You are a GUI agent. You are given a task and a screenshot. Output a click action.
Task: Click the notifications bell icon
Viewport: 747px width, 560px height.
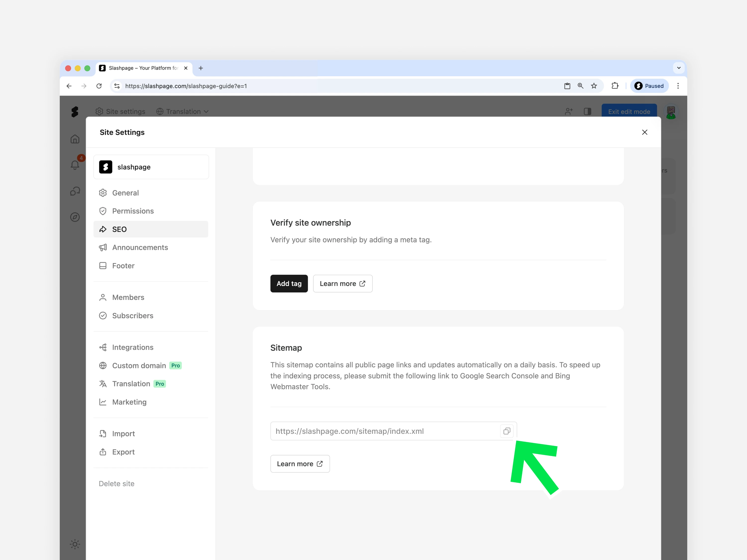coord(75,165)
